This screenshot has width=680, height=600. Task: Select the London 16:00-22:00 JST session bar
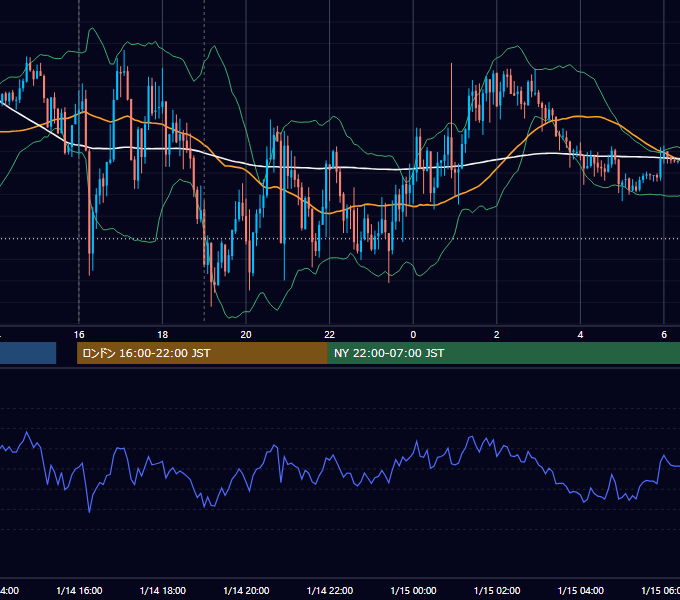(202, 353)
